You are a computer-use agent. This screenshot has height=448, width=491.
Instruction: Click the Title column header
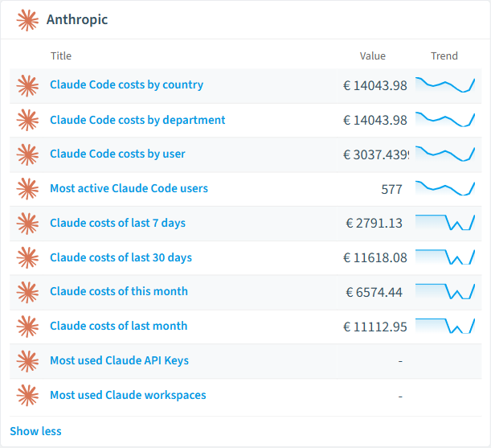click(x=61, y=55)
